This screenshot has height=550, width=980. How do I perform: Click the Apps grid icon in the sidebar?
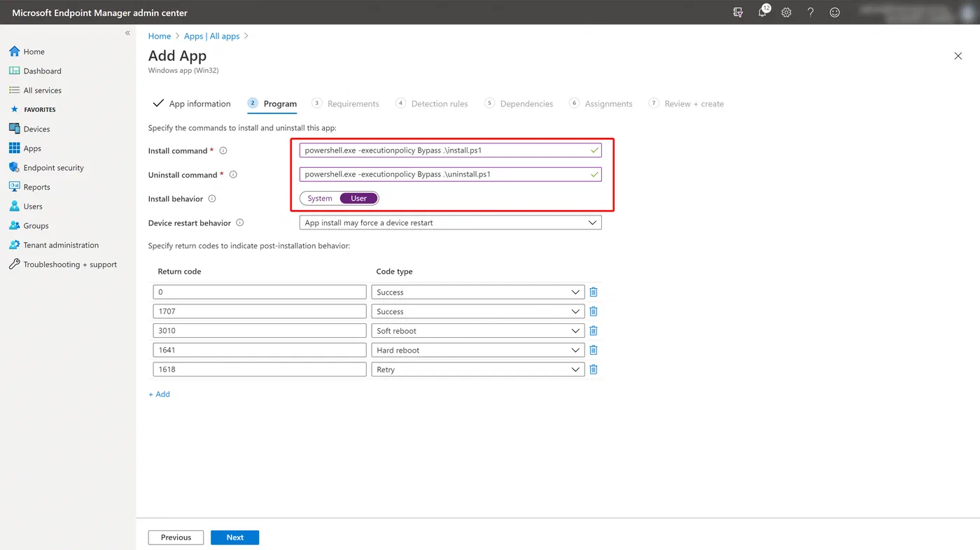[x=14, y=148]
